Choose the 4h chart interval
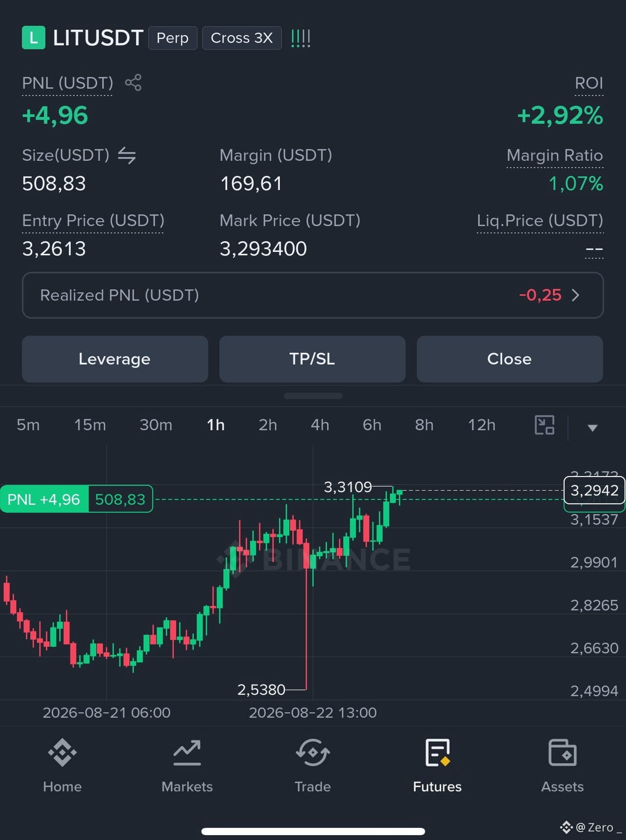 click(320, 425)
